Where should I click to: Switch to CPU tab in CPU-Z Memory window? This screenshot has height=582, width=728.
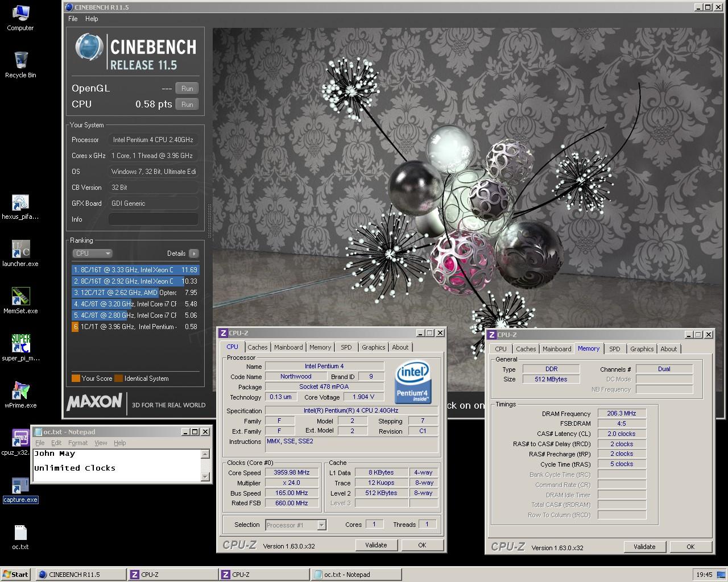pos(500,349)
